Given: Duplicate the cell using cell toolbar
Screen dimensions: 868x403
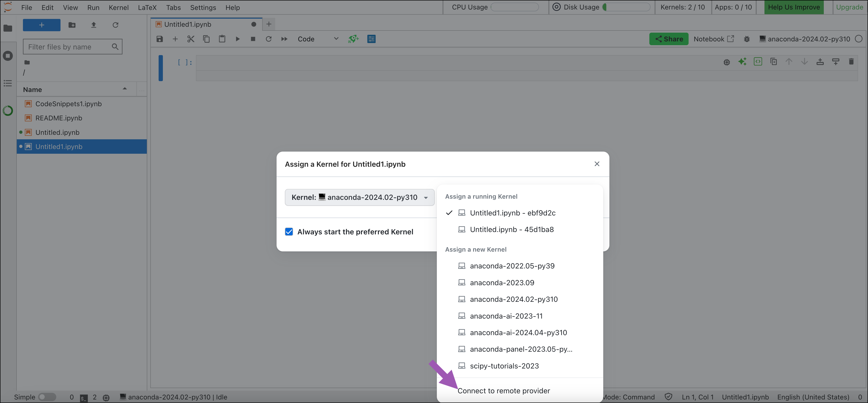Looking at the screenshot, I should pos(774,62).
